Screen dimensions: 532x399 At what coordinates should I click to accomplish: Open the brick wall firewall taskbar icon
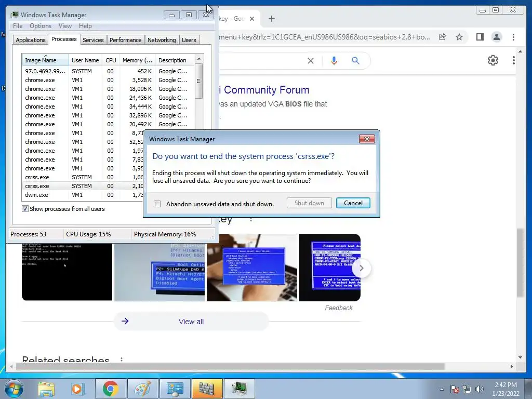tap(207, 389)
